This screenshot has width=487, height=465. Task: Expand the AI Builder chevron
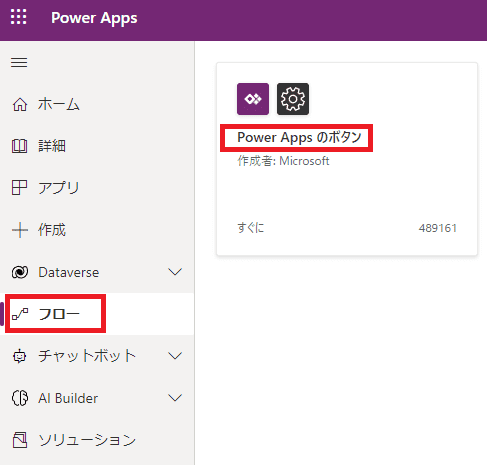tap(175, 398)
